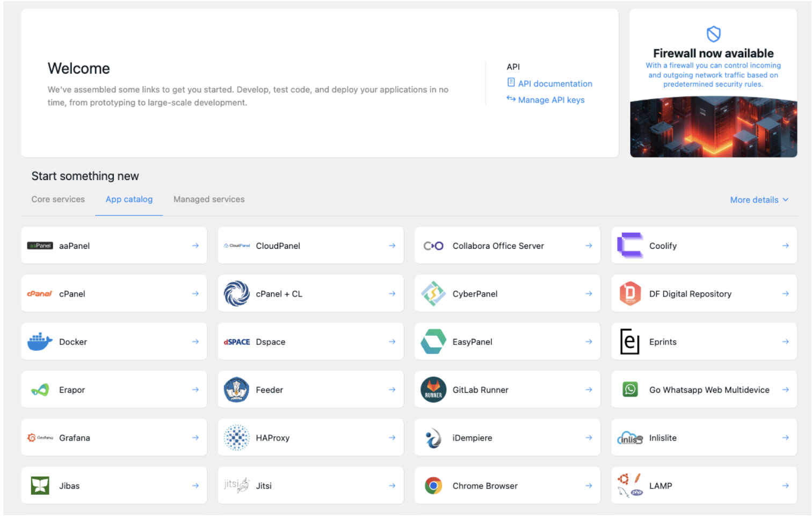The height and width of the screenshot is (519, 812).
Task: Click the HAProxy dotted logo
Action: point(237,437)
